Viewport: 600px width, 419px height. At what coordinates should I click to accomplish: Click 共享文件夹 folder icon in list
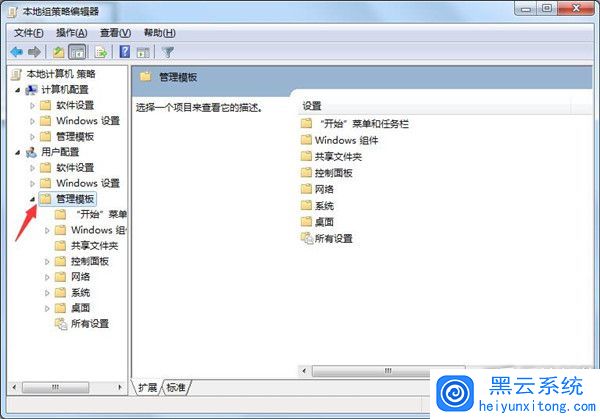[x=306, y=156]
